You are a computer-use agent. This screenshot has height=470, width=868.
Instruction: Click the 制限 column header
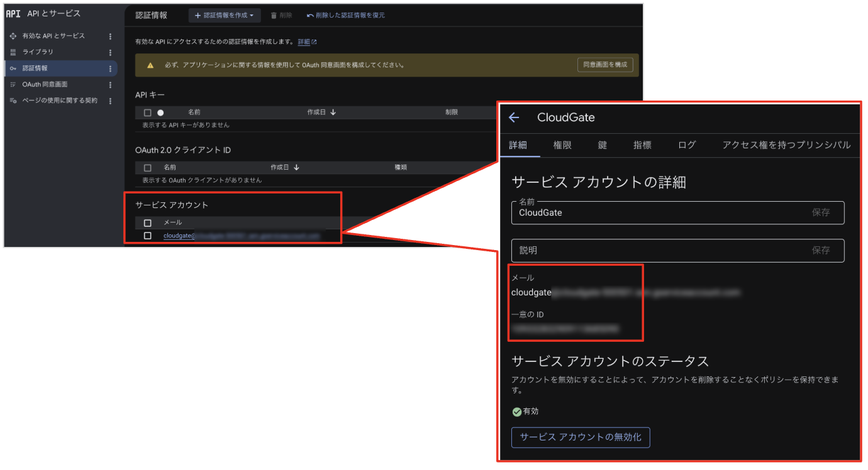click(x=452, y=112)
